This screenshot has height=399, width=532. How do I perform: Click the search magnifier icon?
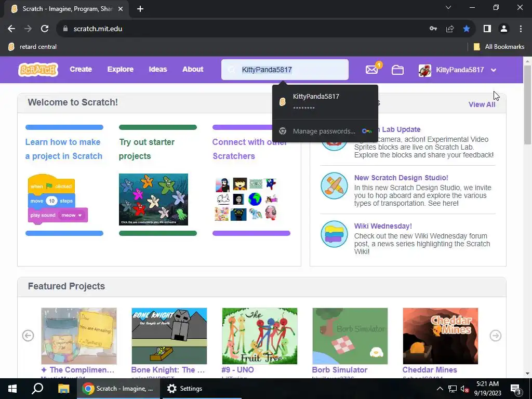coord(232,70)
